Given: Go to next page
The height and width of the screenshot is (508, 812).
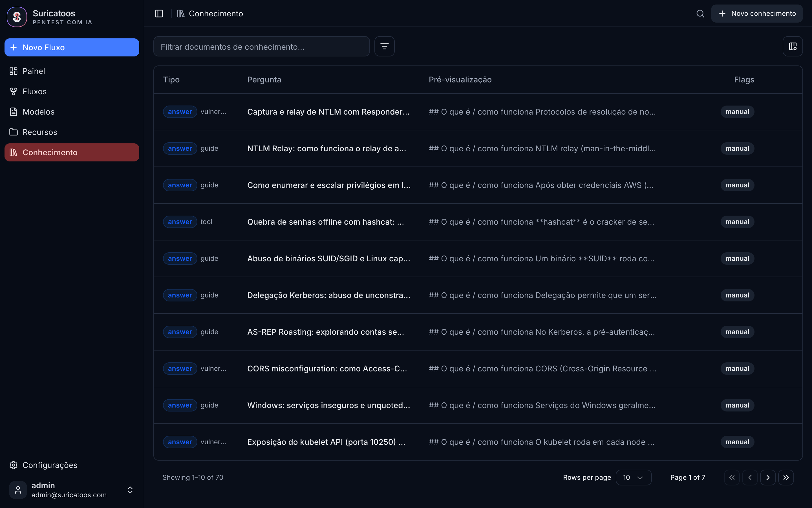Looking at the screenshot, I should [x=768, y=478].
